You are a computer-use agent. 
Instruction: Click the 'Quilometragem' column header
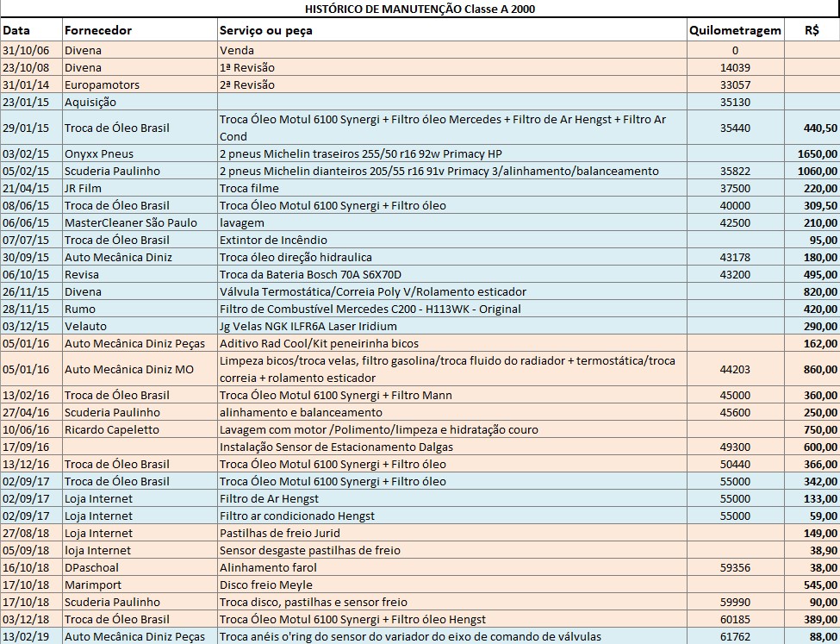(x=736, y=30)
